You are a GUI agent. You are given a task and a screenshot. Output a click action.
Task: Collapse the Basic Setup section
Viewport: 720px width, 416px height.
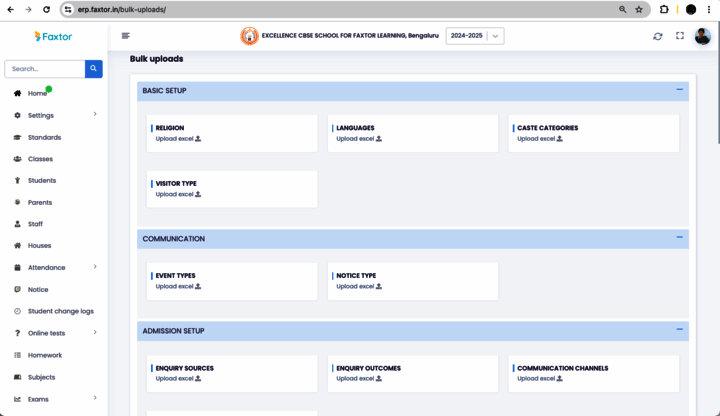pos(679,90)
